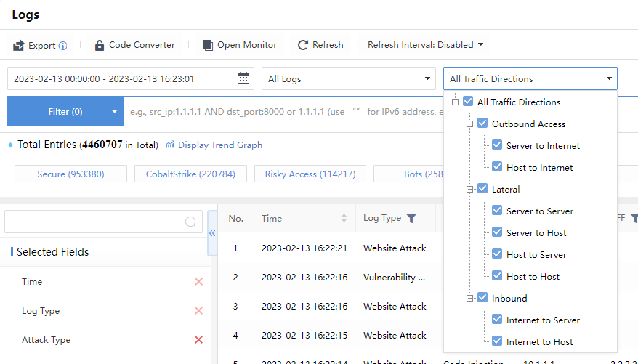Uncheck Outbound Access checkbox
Viewport: 638px width, 364px height.
coord(482,124)
